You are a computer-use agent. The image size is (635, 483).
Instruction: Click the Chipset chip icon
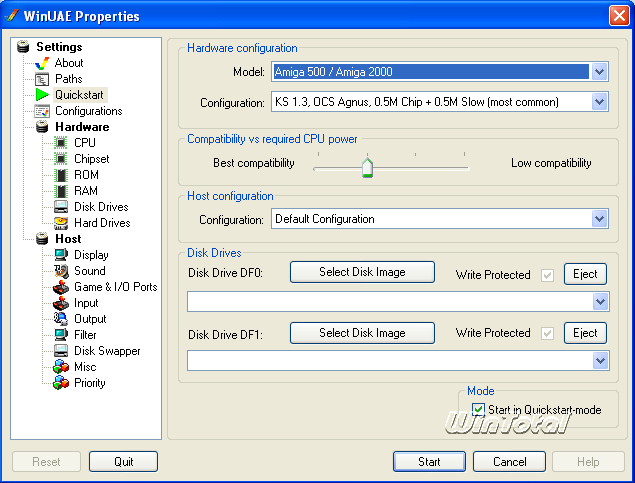coord(61,159)
